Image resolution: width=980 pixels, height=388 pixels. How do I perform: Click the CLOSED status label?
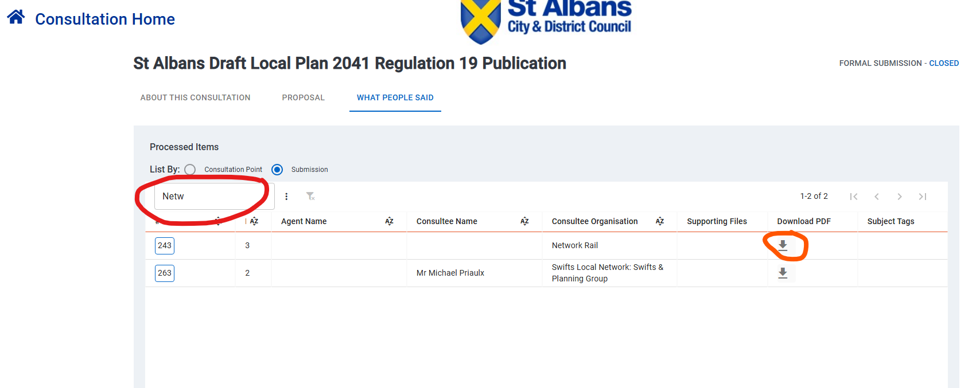pos(944,63)
